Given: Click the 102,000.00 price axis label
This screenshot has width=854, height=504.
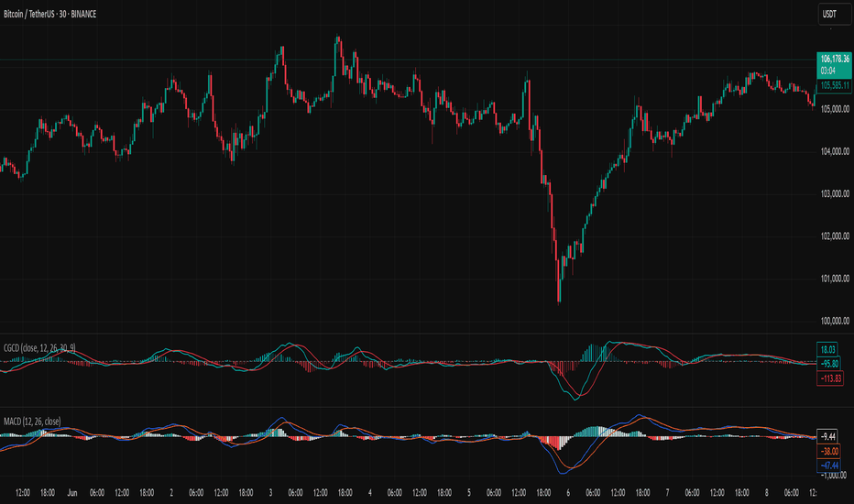Looking at the screenshot, I should (x=835, y=236).
